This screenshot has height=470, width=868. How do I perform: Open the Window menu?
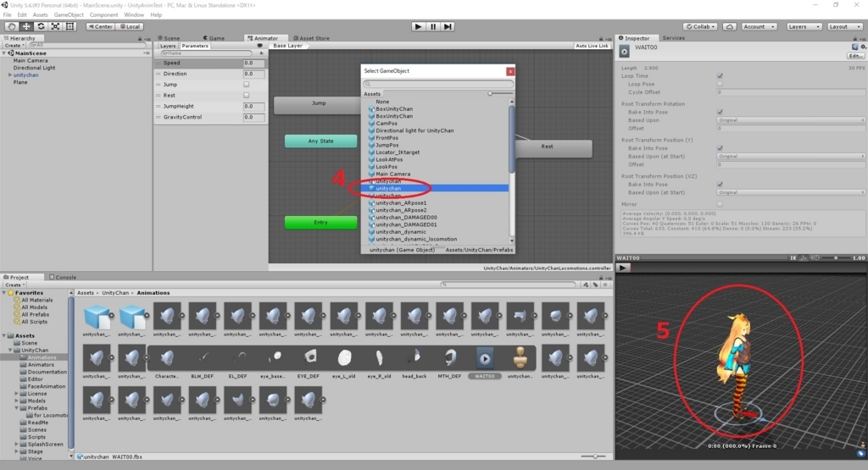point(134,15)
